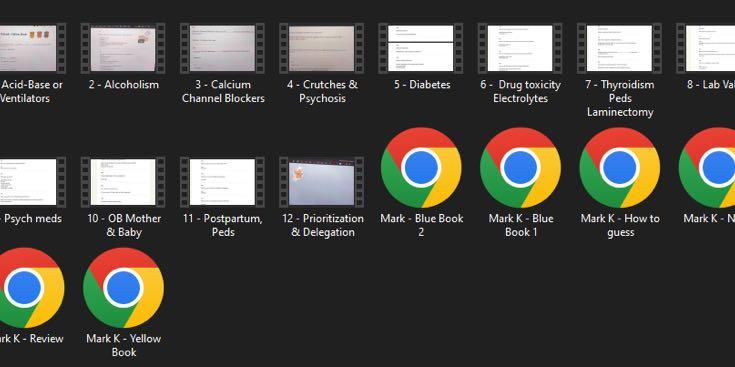Click the '3 - Calcium Channel Blockers' file name
Image resolution: width=735 pixels, height=367 pixels.
(223, 91)
